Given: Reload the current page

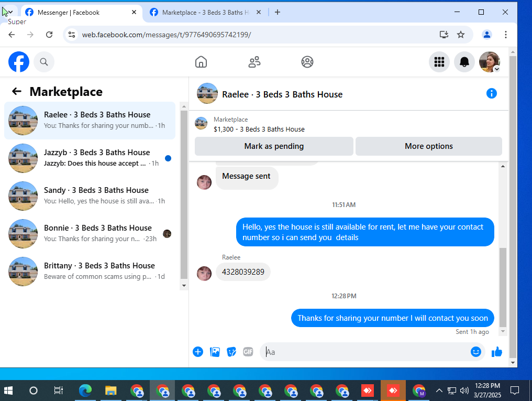Looking at the screenshot, I should (x=49, y=35).
